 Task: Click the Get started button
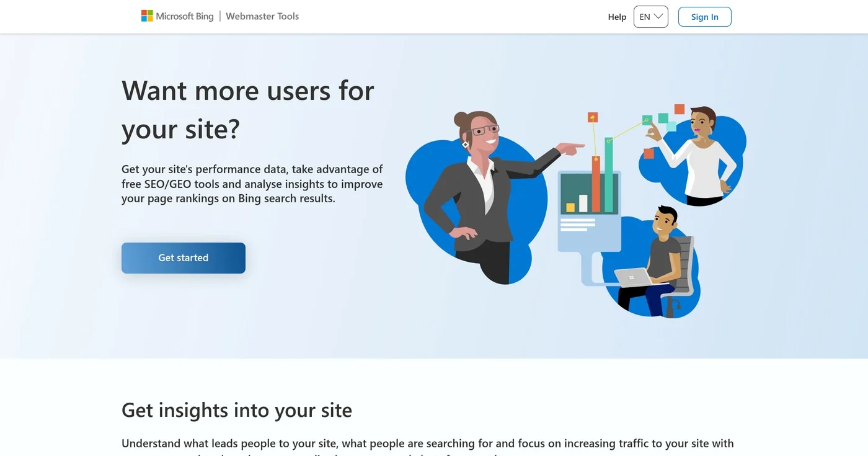click(184, 258)
